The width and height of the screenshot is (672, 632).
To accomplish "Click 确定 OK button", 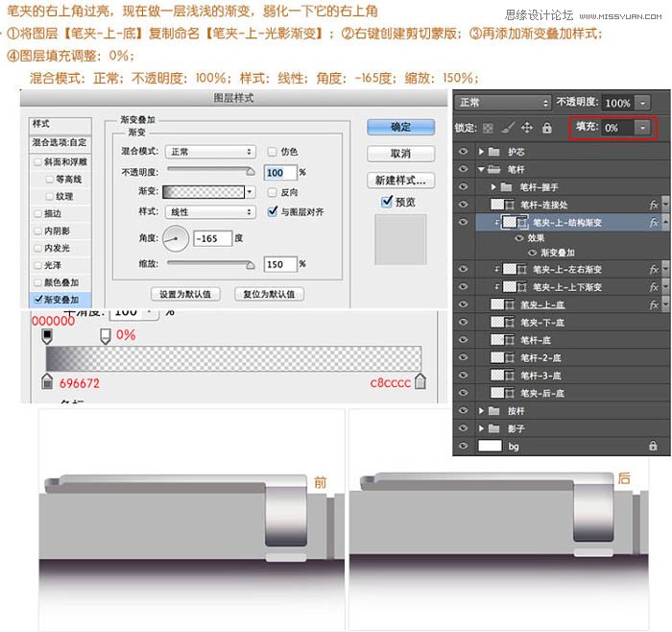I will pos(400,127).
